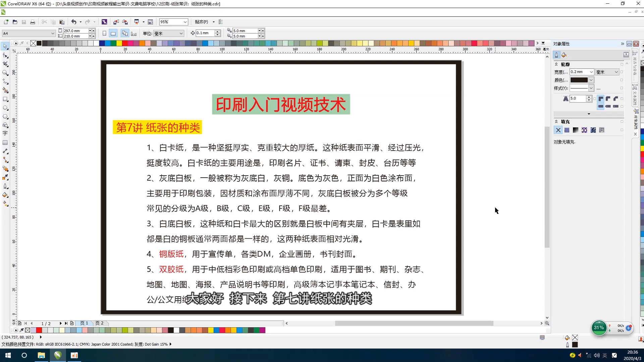Pick the yellow swatch in top palette
The image size is (644, 362).
[x=119, y=43]
